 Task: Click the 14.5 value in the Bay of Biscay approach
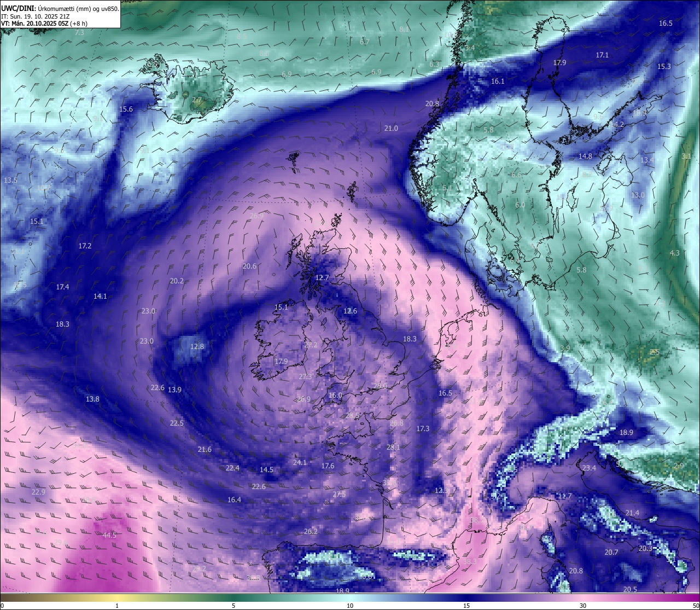(x=266, y=469)
